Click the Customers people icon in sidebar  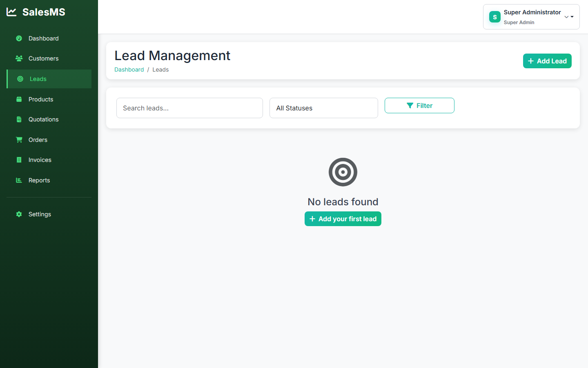(x=19, y=58)
